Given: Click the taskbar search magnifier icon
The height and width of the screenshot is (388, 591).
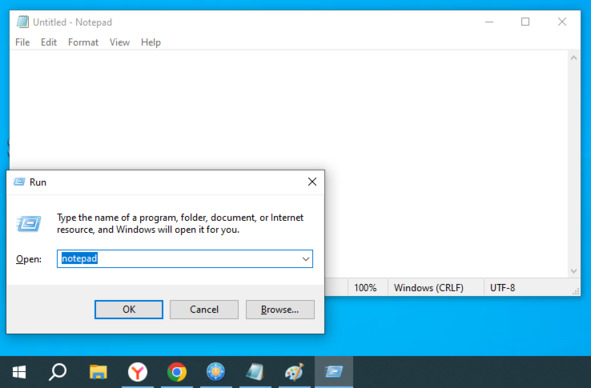Looking at the screenshot, I should (58, 372).
